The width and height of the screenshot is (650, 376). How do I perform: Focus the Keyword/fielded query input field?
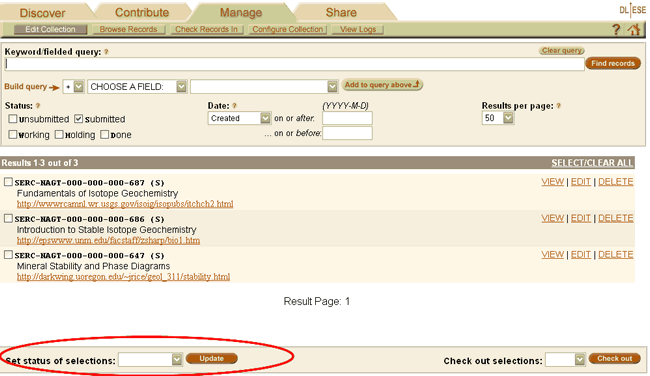tap(294, 64)
